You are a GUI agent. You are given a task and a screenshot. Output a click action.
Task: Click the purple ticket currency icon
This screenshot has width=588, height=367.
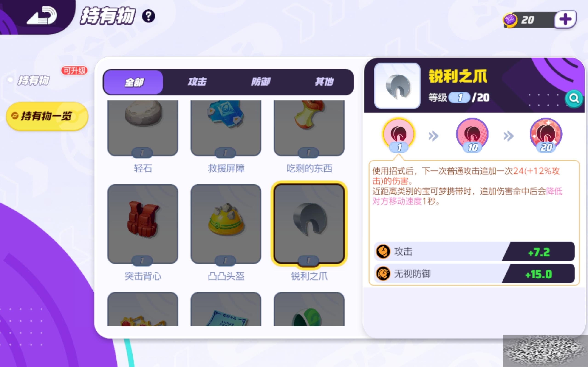tap(510, 20)
